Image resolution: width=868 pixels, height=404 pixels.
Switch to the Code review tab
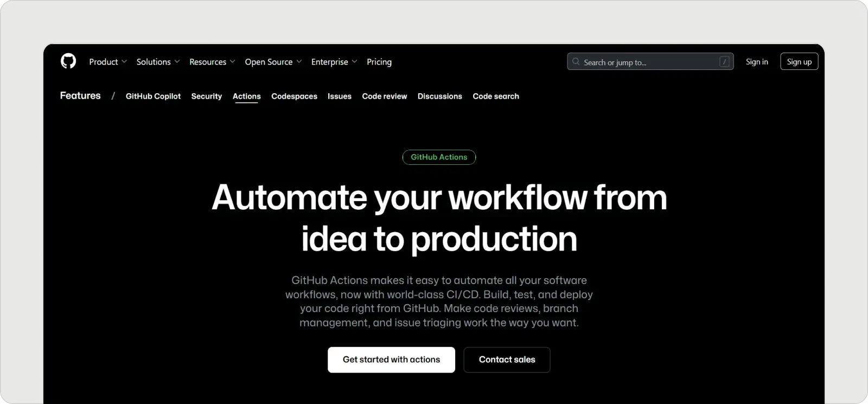[x=385, y=97]
